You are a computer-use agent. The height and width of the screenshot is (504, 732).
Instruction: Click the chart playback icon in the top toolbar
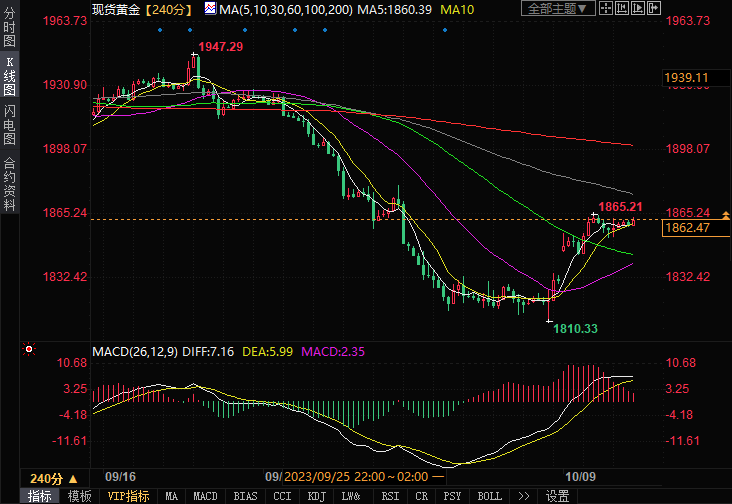[x=638, y=8]
